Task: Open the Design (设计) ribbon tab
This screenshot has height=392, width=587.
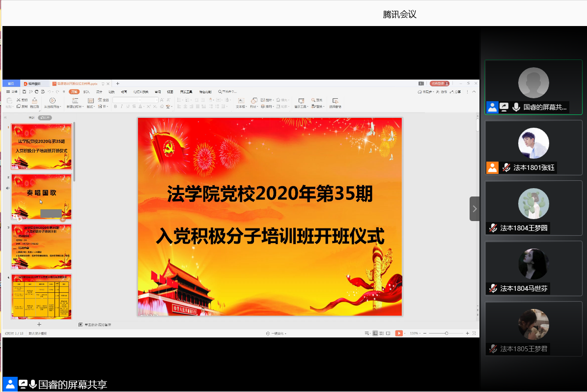Action: point(99,92)
